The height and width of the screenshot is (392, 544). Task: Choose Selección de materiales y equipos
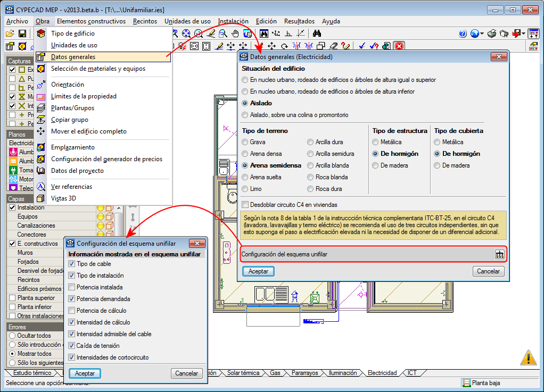point(103,69)
